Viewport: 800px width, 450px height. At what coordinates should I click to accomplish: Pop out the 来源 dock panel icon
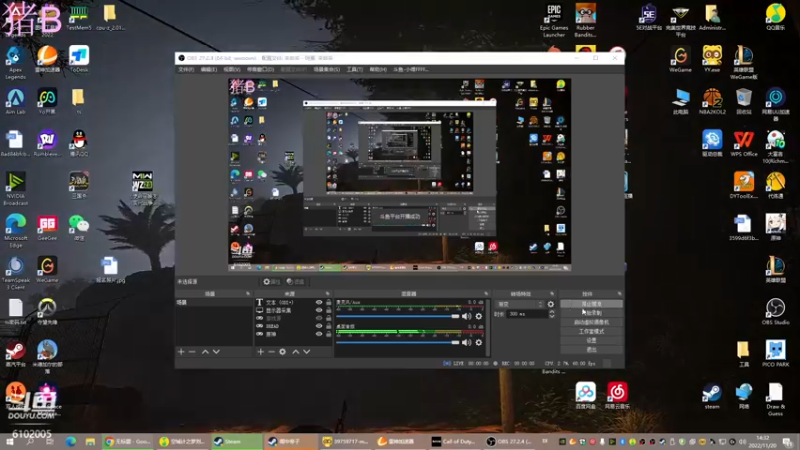tap(328, 294)
